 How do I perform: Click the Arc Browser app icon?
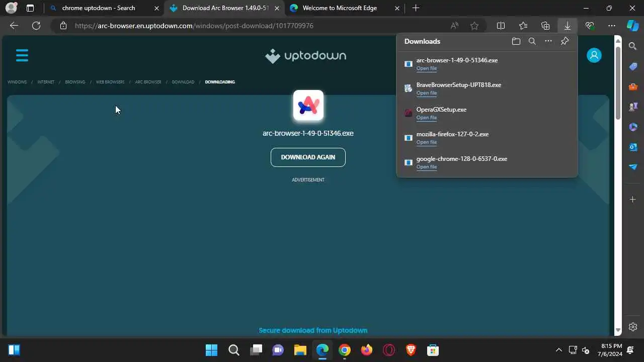(x=308, y=106)
